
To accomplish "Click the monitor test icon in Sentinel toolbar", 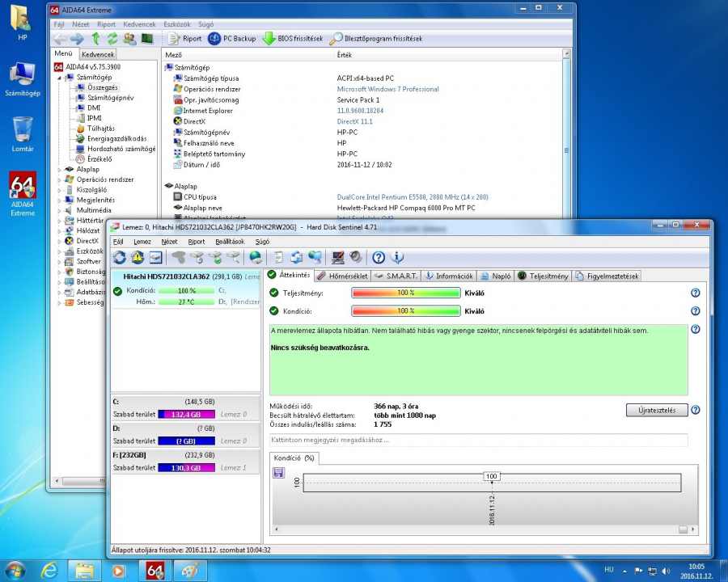I will click(x=337, y=258).
